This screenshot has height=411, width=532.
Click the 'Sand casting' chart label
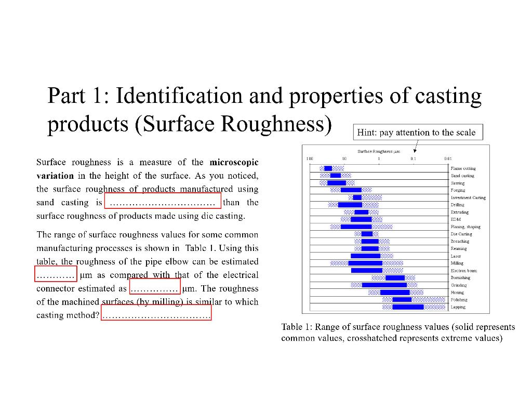[462, 176]
